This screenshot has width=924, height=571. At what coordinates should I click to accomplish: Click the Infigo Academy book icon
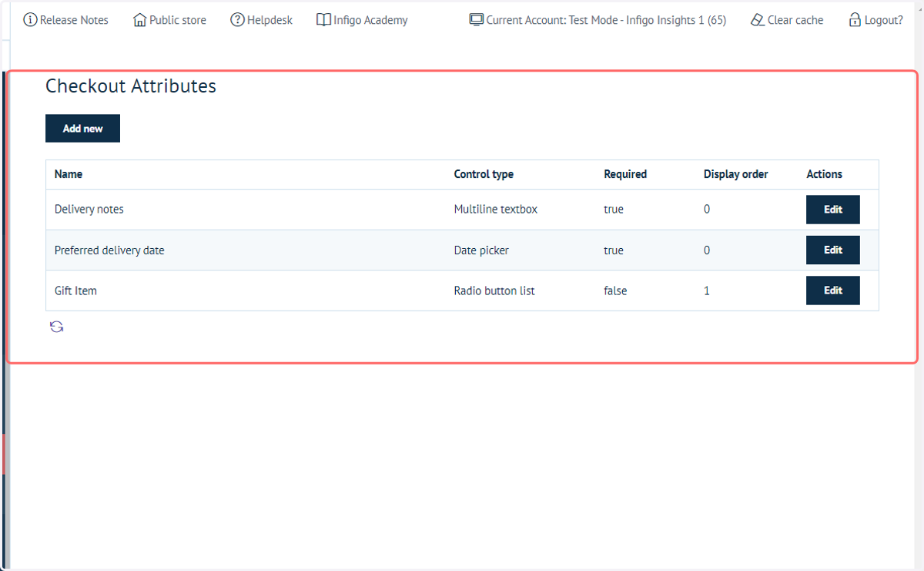[323, 20]
